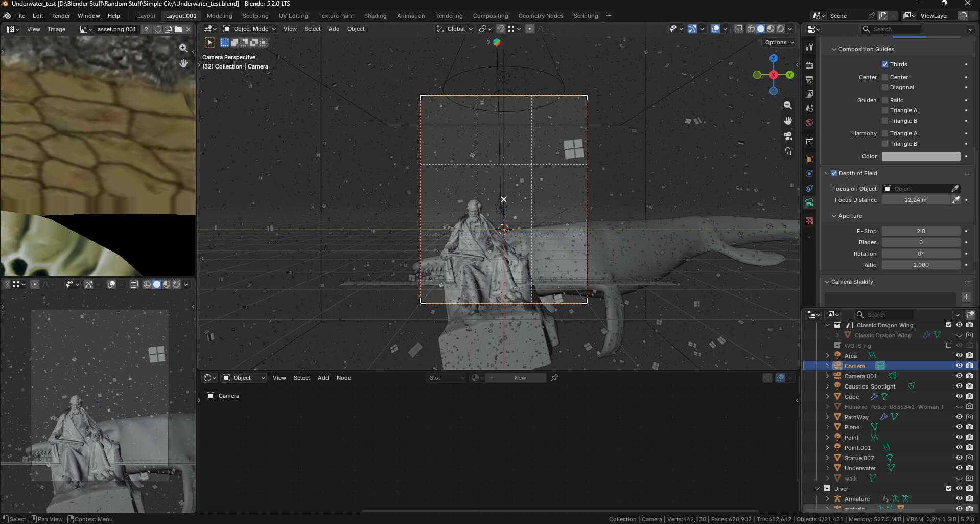Click the Focus on Object eyedropper
This screenshot has height=524, width=980.
click(x=955, y=189)
